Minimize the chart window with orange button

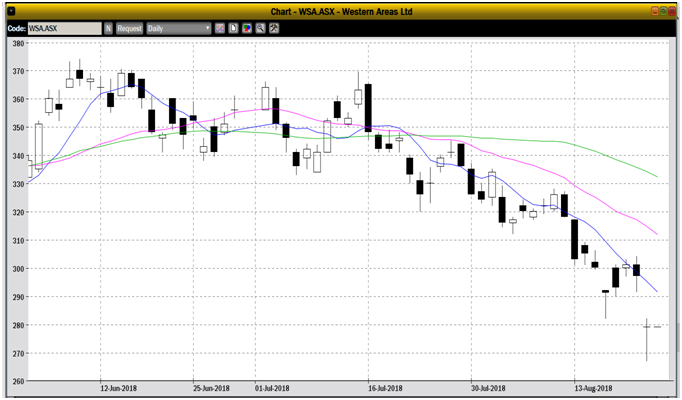[655, 12]
